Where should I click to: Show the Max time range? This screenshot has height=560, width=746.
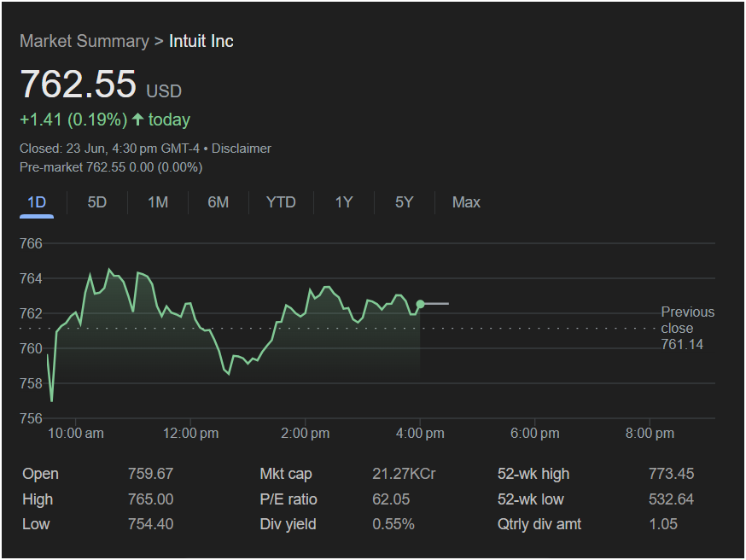[466, 202]
